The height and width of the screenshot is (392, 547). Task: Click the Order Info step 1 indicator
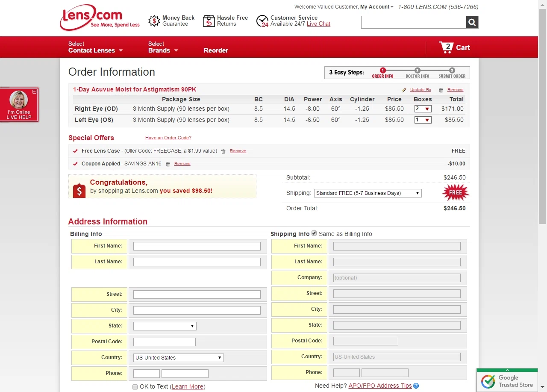point(382,73)
